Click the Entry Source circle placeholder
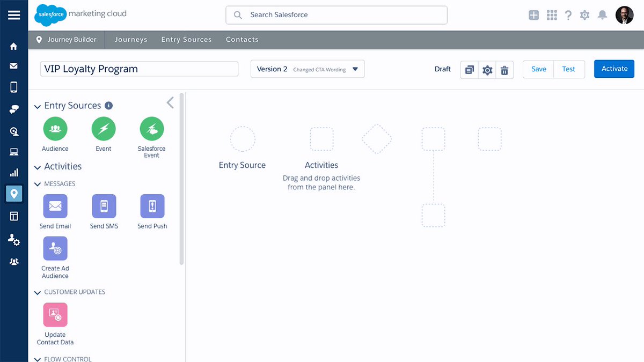Viewport: 644px width, 362px height. (243, 139)
